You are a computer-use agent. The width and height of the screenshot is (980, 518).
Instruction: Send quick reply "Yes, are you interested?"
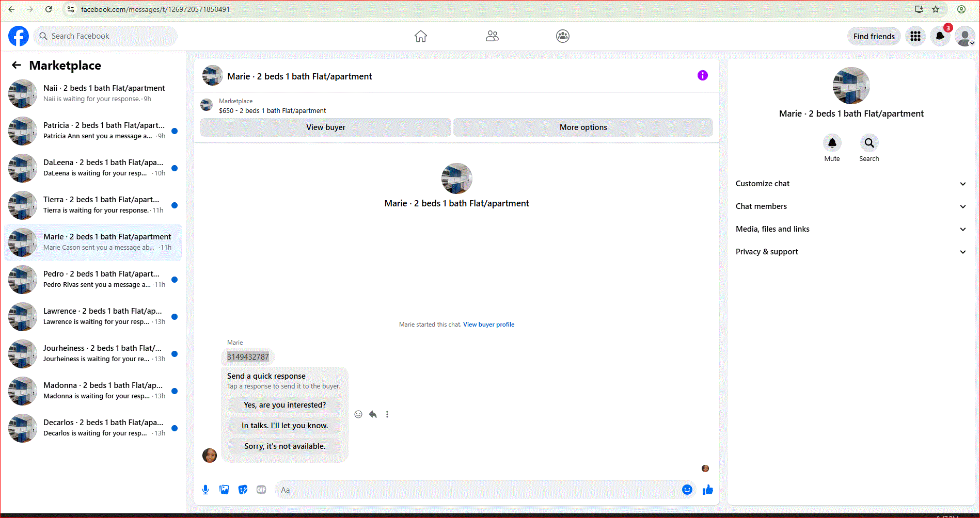[x=284, y=405]
